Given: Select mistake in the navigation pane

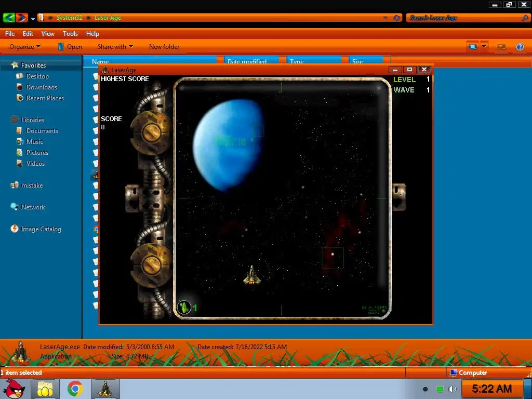Looking at the screenshot, I should (32, 185).
